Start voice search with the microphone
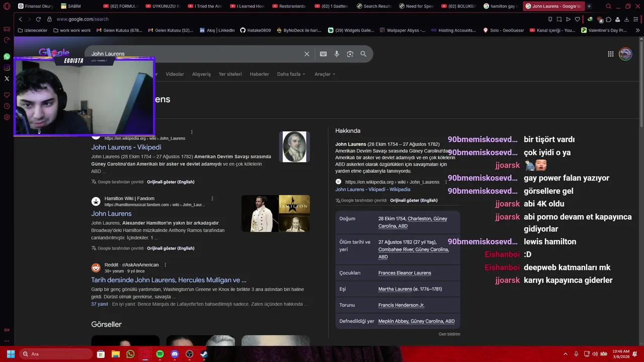 [x=337, y=54]
